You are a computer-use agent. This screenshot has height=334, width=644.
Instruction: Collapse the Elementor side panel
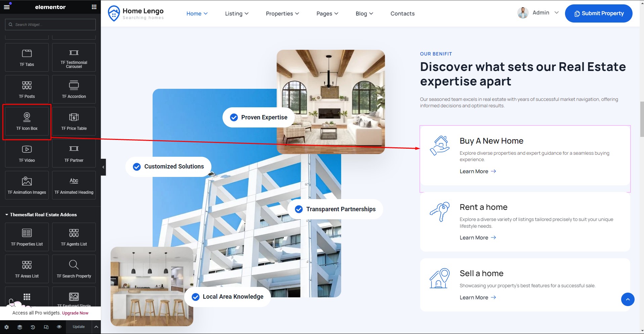coord(103,167)
